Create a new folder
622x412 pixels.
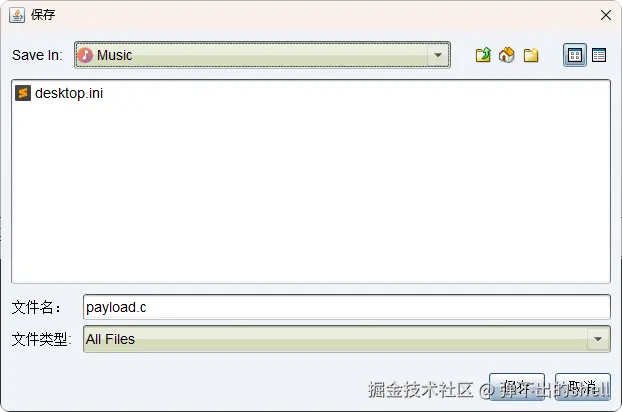pos(531,55)
